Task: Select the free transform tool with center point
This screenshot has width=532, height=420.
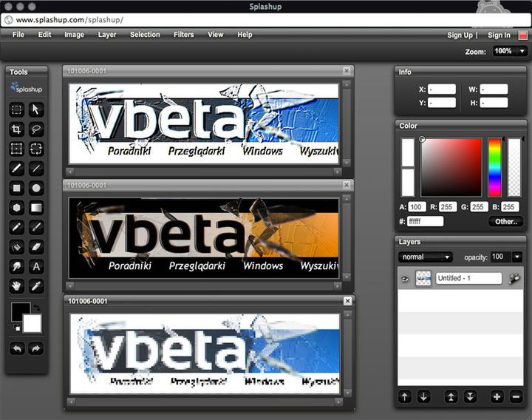Action: (x=16, y=149)
